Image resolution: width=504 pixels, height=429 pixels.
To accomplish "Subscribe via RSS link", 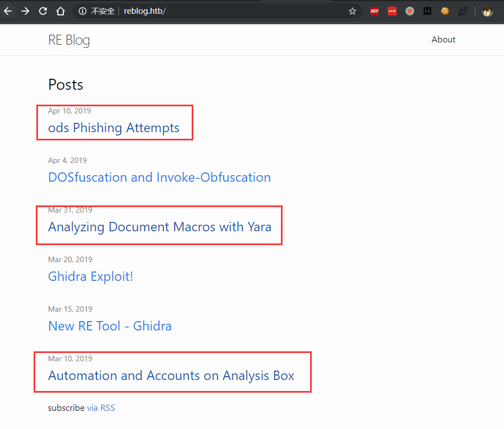I will coord(101,408).
